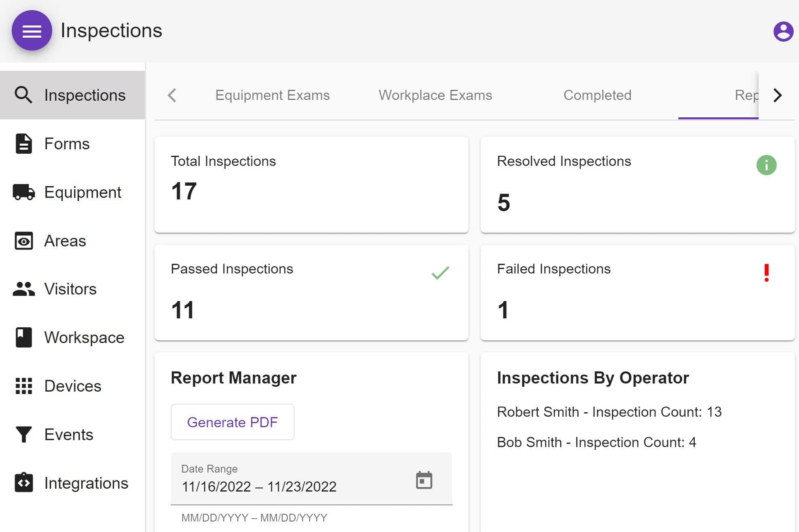Viewport: 799px width, 532px height.
Task: Open the Areas camera icon
Action: click(23, 241)
